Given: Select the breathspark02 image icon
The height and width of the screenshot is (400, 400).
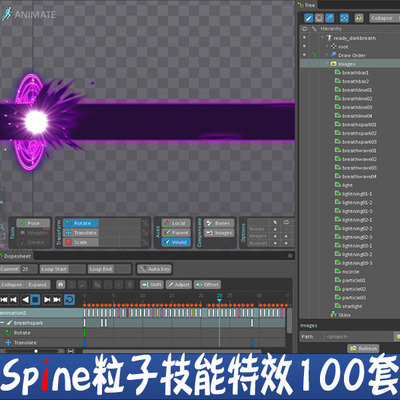Looking at the screenshot, I should tap(337, 133).
